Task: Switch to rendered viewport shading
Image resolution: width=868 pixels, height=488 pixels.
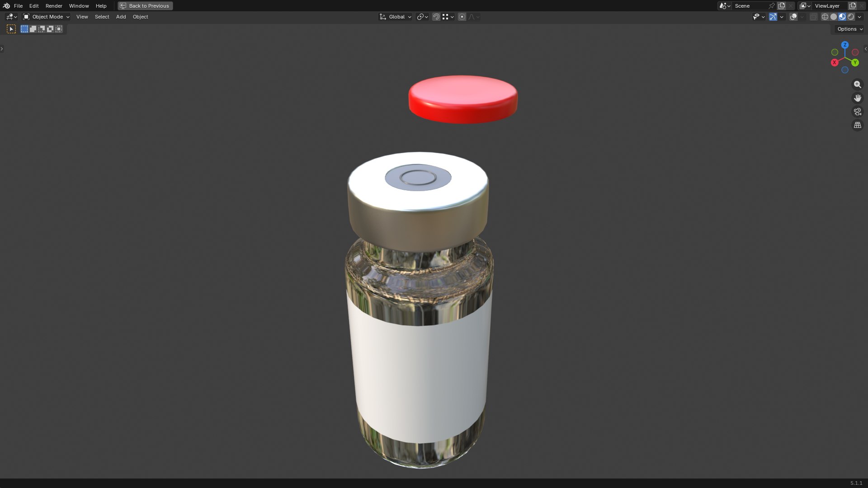Action: [851, 17]
